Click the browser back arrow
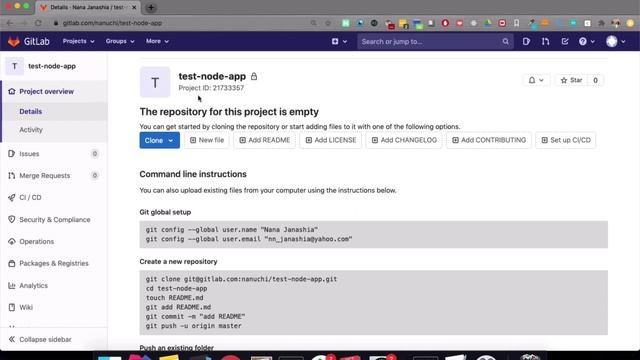Viewport: 640px width, 360px height. (9, 23)
